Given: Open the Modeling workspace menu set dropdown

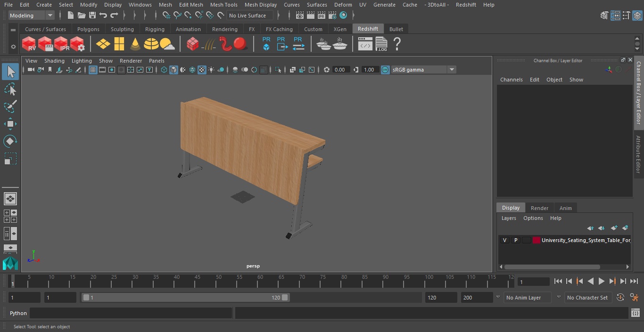Looking at the screenshot, I should (32, 16).
